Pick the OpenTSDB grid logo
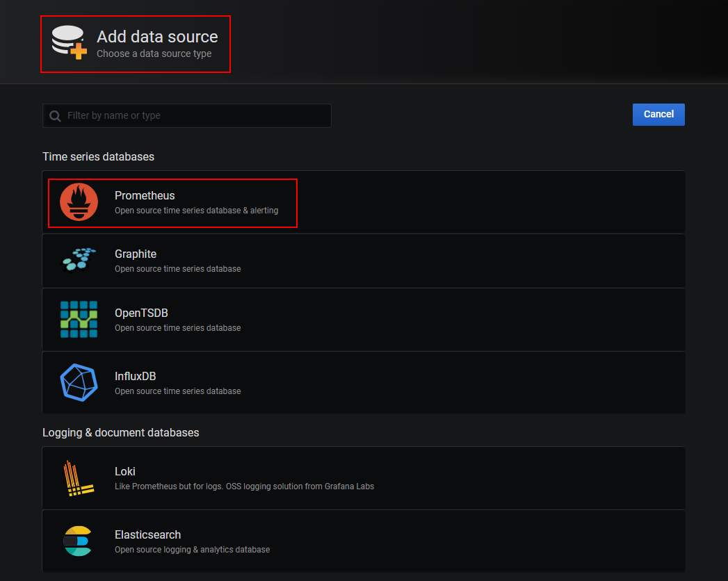 pyautogui.click(x=79, y=320)
